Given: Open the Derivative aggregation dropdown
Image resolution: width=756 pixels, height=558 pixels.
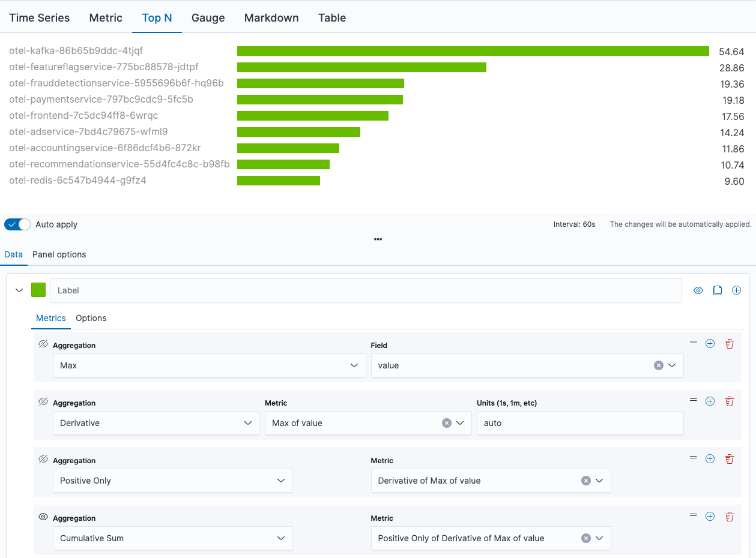Looking at the screenshot, I should coord(156,422).
